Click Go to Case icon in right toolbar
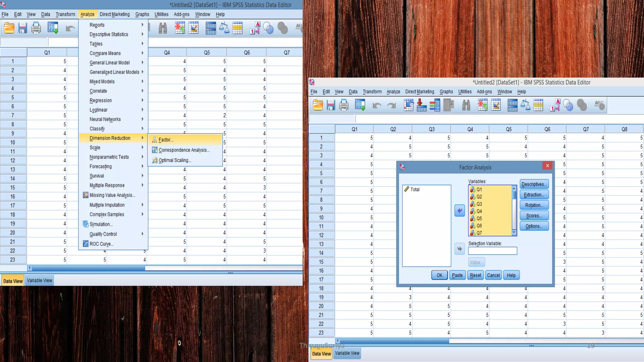Viewport: 644px width, 362px height. (x=408, y=105)
